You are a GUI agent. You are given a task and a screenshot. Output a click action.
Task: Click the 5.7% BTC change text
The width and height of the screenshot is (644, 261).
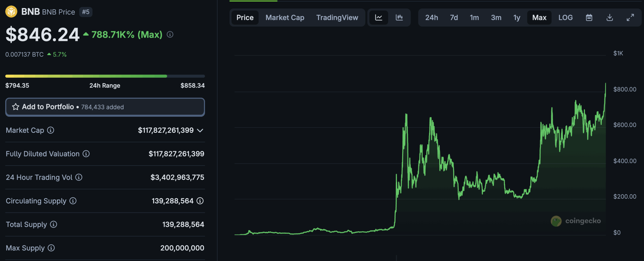[x=60, y=54]
